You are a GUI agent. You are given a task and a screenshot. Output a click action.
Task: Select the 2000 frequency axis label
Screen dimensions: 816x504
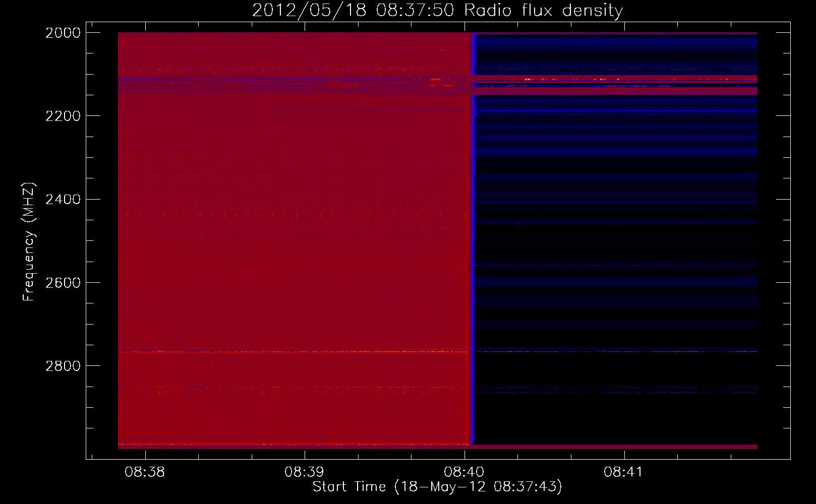pos(63,33)
